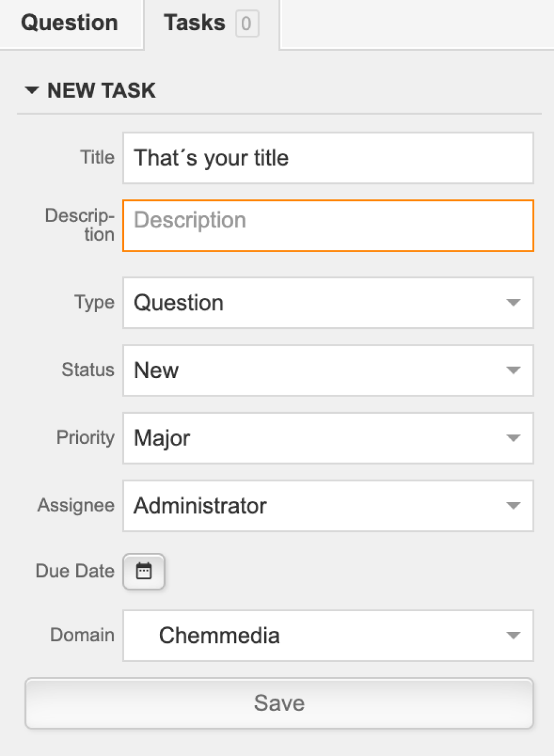This screenshot has height=756, width=554.
Task: Click into the Description text field
Action: [328, 226]
